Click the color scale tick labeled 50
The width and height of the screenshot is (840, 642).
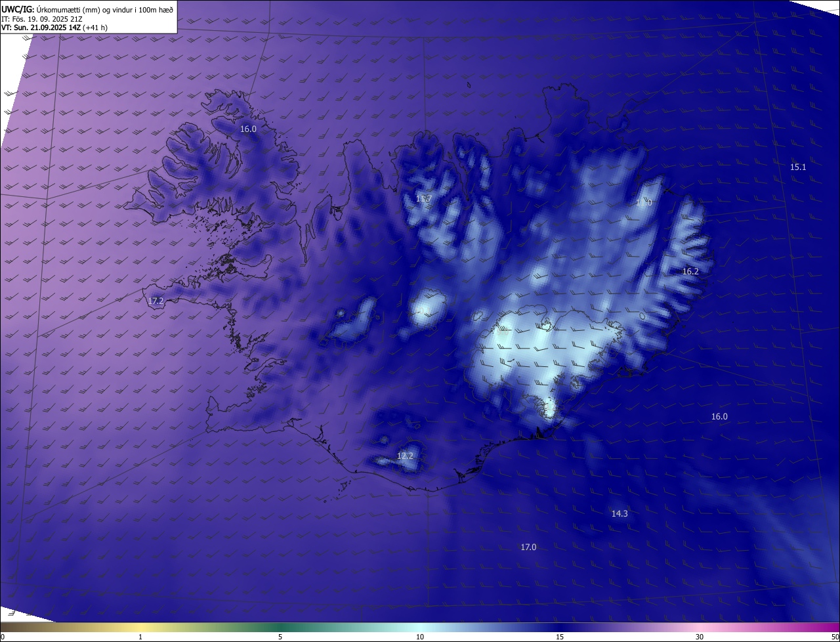click(x=835, y=637)
